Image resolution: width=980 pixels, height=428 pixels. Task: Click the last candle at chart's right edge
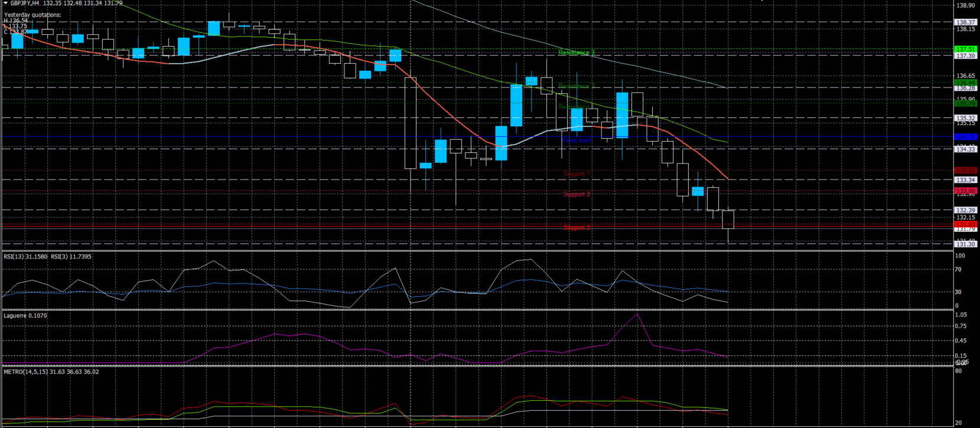coord(728,220)
